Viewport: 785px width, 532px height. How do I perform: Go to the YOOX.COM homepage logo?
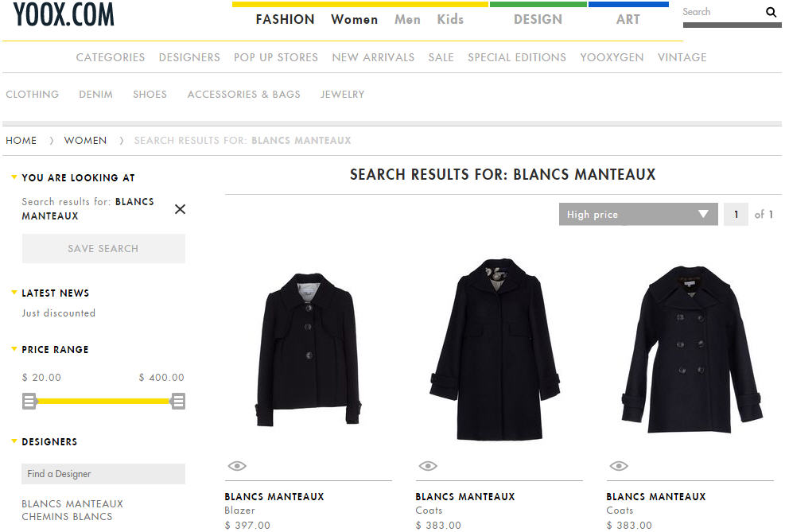(x=64, y=14)
